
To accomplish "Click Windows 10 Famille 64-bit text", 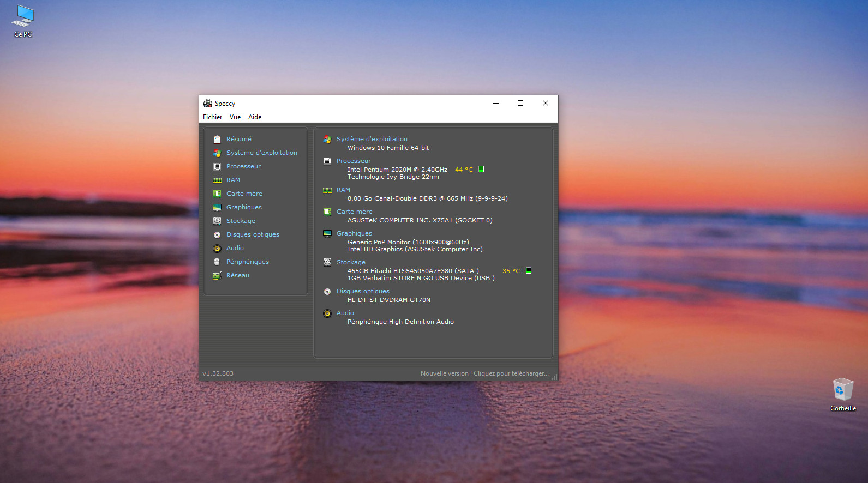I will pyautogui.click(x=388, y=148).
